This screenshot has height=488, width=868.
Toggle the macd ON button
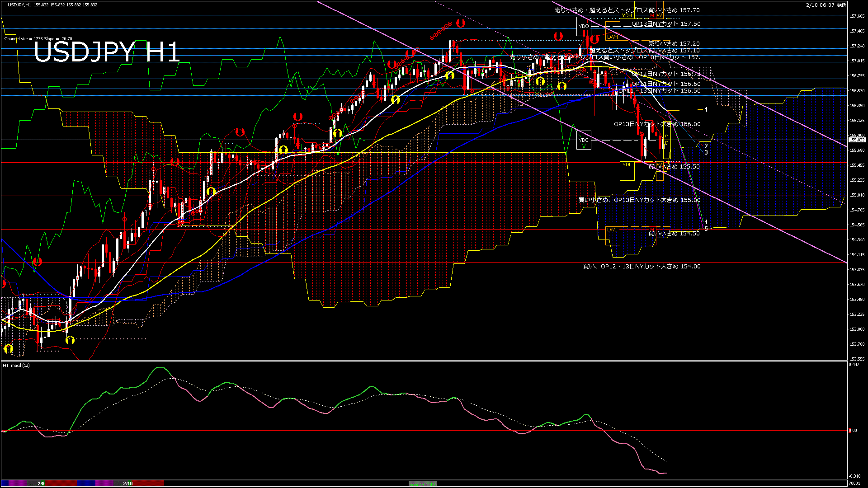tap(423, 483)
